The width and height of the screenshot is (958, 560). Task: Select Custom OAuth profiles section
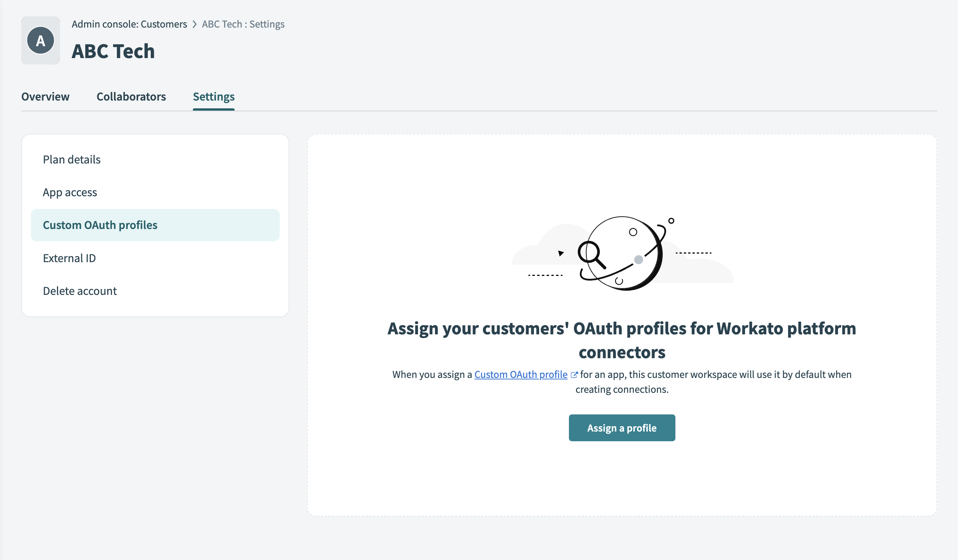click(155, 225)
